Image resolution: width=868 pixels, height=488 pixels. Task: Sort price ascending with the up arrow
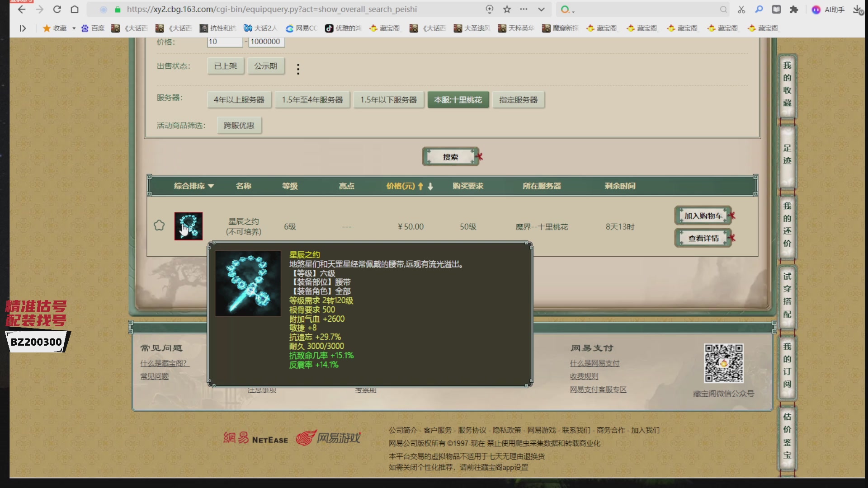pyautogui.click(x=420, y=186)
